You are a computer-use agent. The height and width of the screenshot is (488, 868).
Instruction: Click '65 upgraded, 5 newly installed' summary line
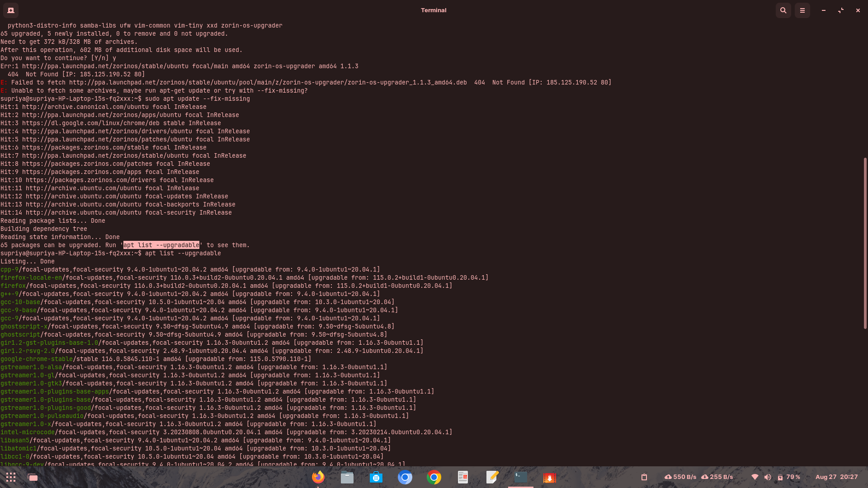[114, 34]
